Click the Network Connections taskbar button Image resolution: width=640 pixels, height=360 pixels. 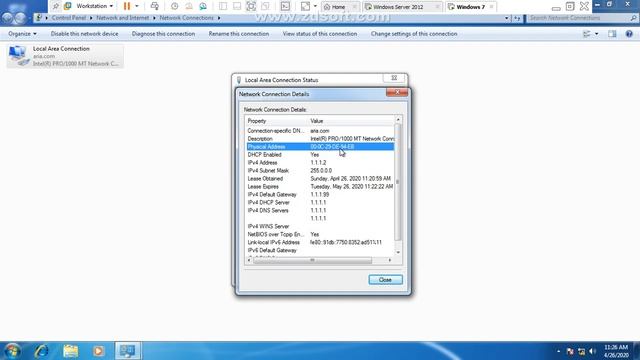point(127,351)
